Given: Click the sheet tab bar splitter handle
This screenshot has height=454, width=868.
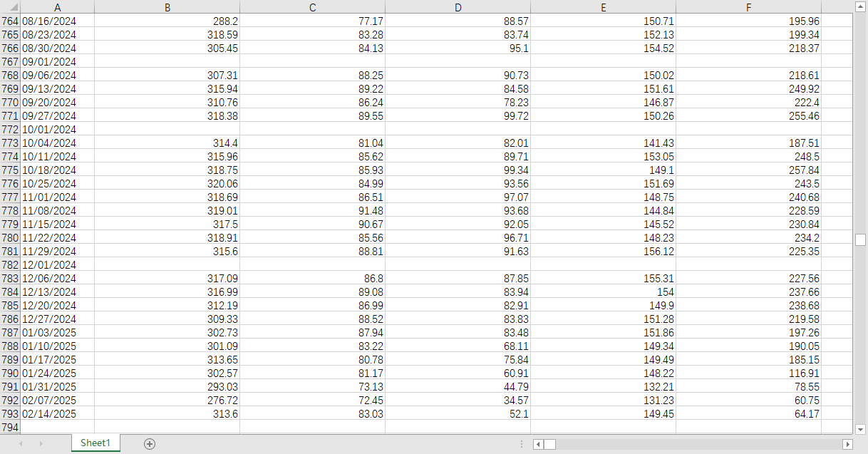Looking at the screenshot, I should click(522, 444).
